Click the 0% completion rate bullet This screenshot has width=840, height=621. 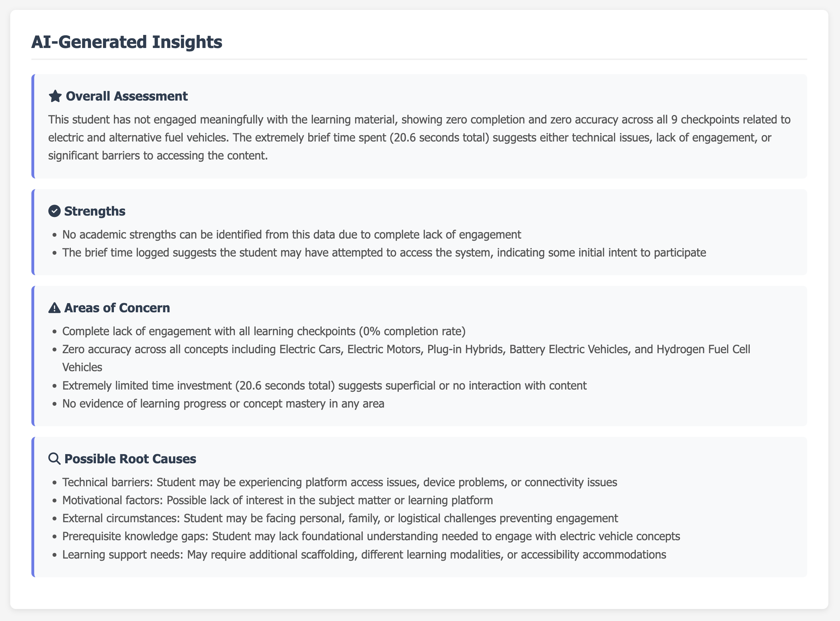coord(263,331)
